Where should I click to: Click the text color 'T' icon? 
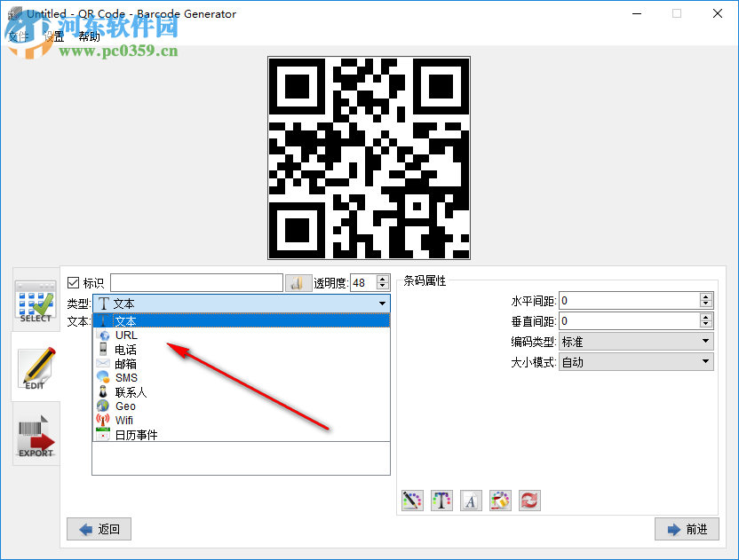click(x=441, y=500)
